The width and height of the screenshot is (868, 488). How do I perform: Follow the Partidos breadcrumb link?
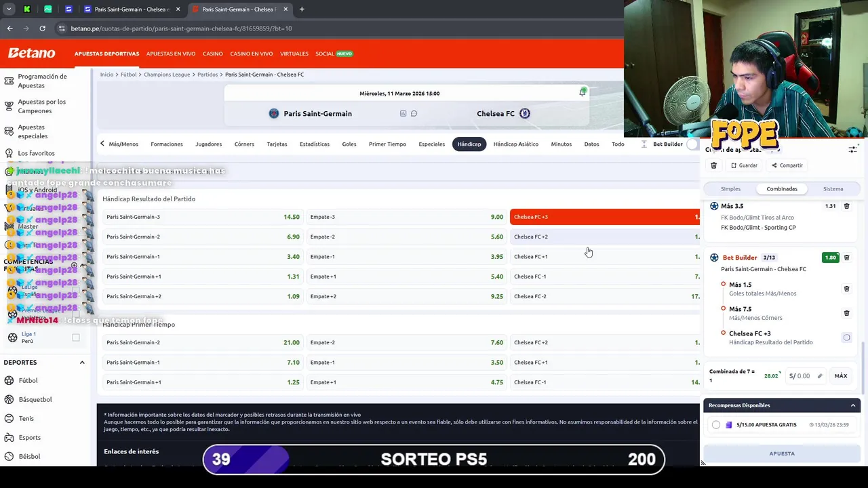coord(208,75)
